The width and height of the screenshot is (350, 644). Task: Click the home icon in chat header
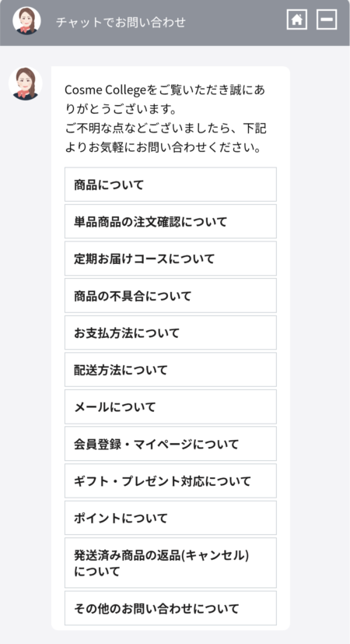coord(297,19)
